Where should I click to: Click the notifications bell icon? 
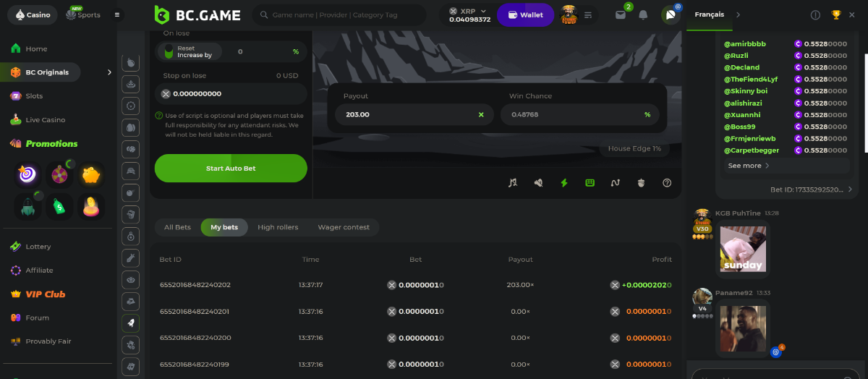642,15
